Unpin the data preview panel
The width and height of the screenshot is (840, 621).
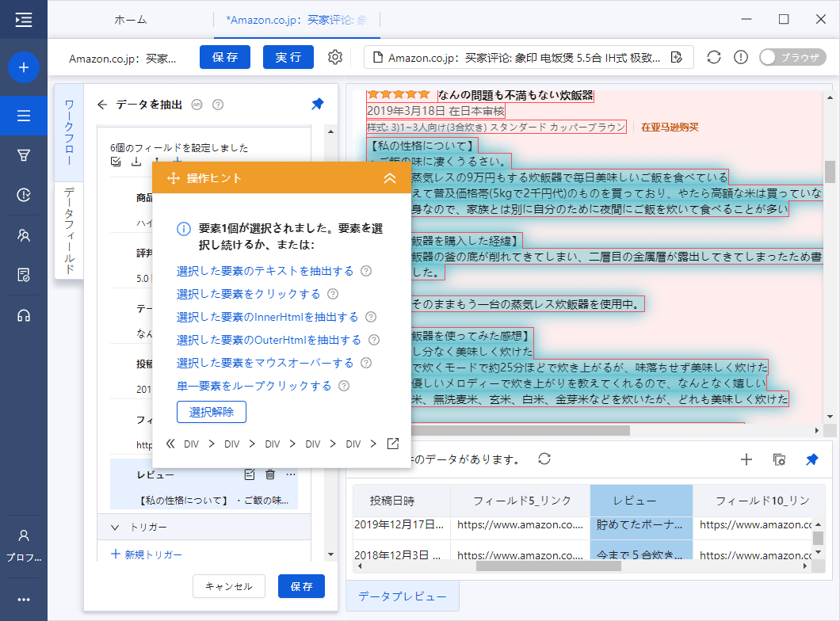click(812, 459)
